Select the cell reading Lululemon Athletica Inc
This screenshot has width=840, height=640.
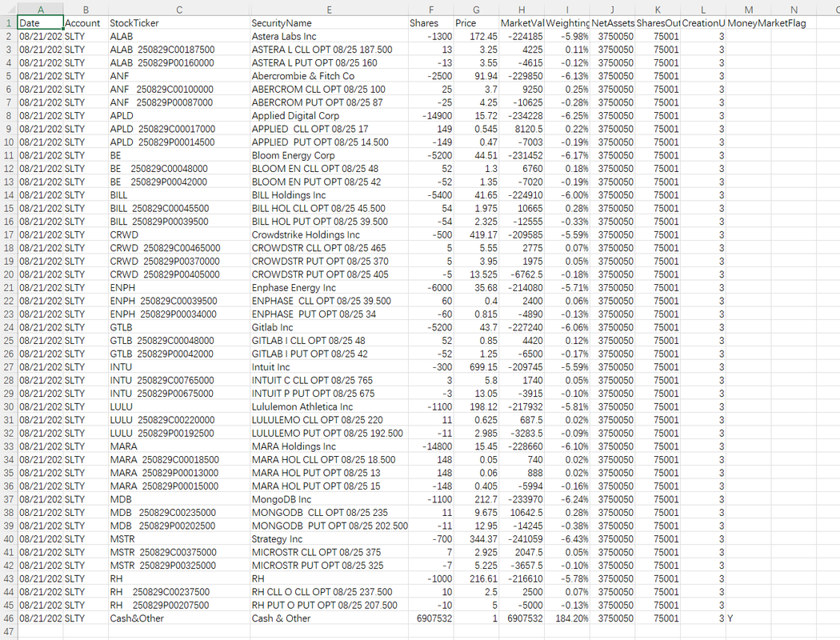(329, 406)
